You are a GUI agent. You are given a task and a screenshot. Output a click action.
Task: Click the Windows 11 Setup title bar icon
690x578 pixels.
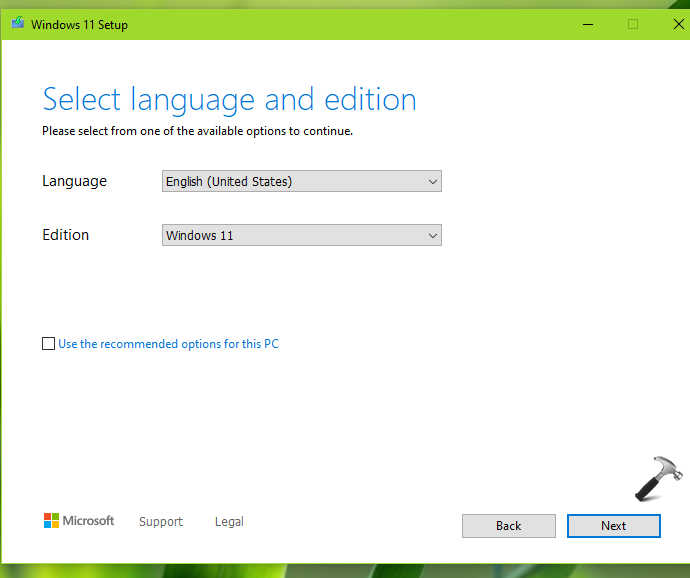click(x=17, y=24)
